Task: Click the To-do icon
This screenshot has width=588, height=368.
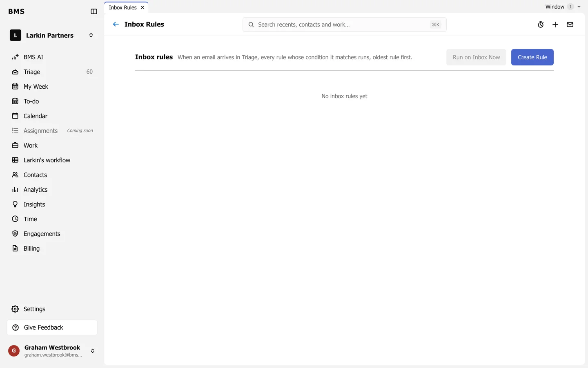Action: 15,101
